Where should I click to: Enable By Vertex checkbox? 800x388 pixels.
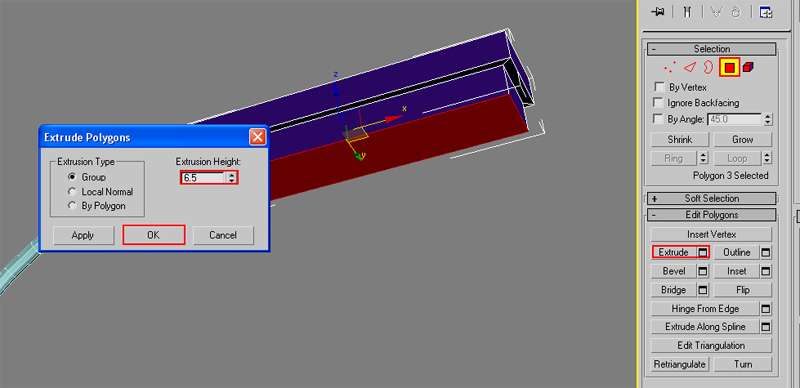pyautogui.click(x=659, y=87)
